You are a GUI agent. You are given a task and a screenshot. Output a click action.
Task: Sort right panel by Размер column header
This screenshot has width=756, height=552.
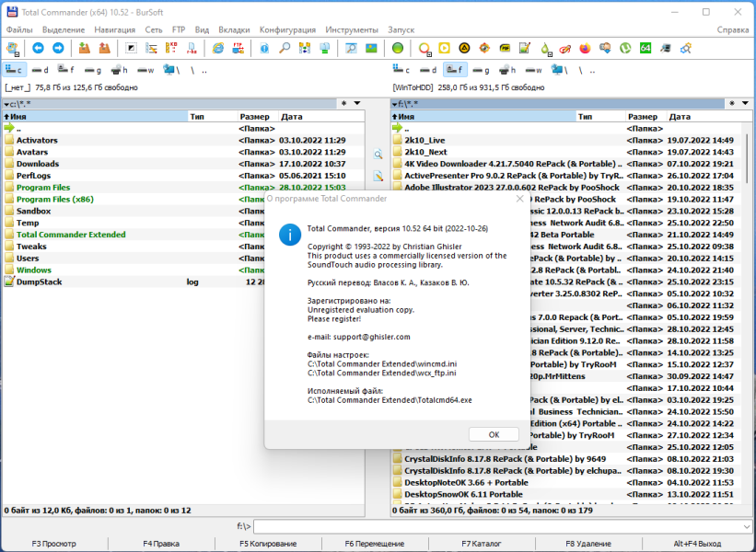click(645, 117)
